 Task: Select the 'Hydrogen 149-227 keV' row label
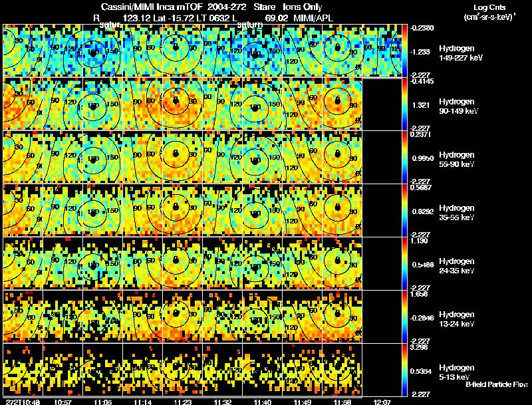point(461,53)
